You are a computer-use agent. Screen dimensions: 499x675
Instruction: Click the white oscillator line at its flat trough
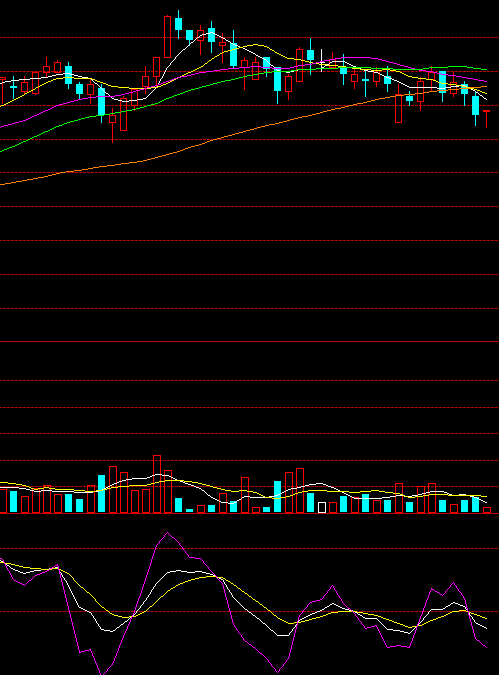[283, 635]
